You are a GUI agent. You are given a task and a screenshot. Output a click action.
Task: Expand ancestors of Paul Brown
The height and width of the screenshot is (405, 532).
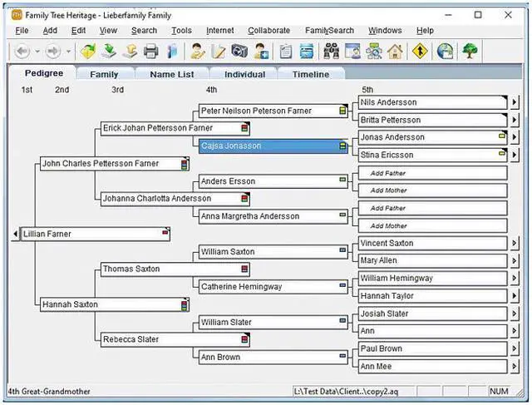pyautogui.click(x=515, y=348)
